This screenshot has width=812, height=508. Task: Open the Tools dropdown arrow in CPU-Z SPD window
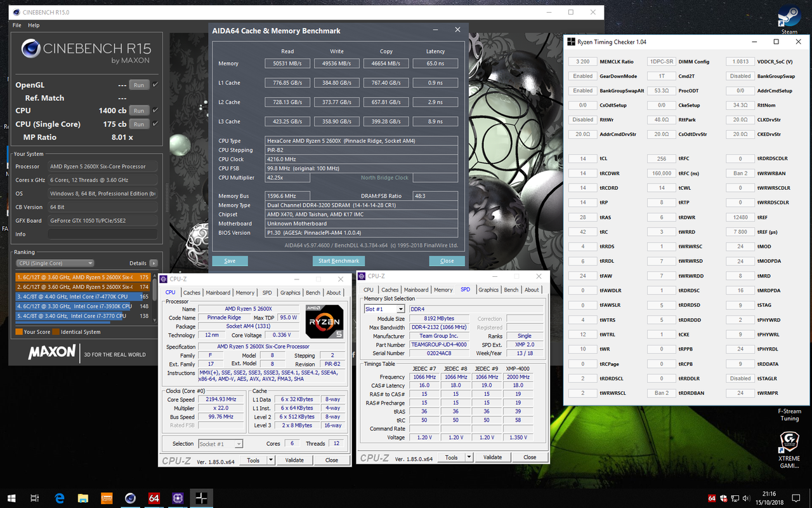pos(469,457)
